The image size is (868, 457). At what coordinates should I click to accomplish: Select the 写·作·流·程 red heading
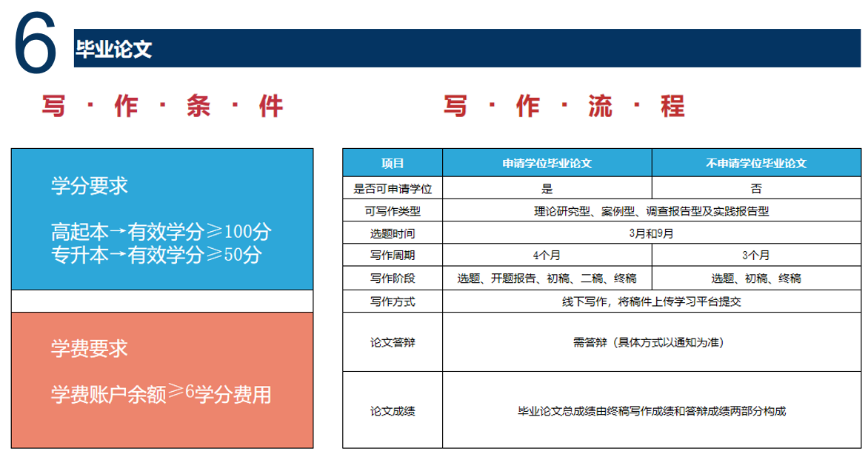pyautogui.click(x=564, y=107)
